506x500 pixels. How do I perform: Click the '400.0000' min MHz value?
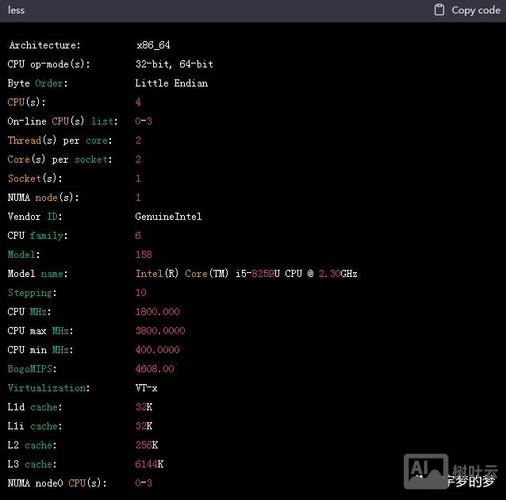click(x=158, y=350)
